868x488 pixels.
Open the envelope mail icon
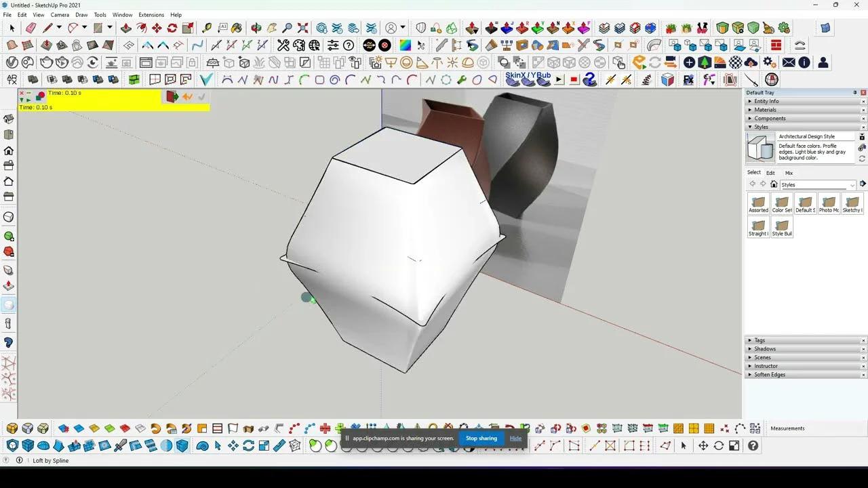pos(789,62)
